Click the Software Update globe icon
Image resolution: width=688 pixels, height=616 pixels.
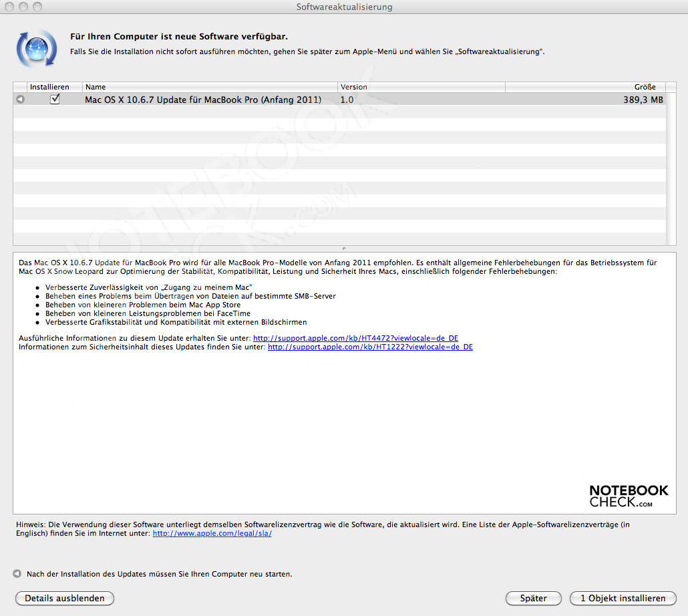coord(37,49)
